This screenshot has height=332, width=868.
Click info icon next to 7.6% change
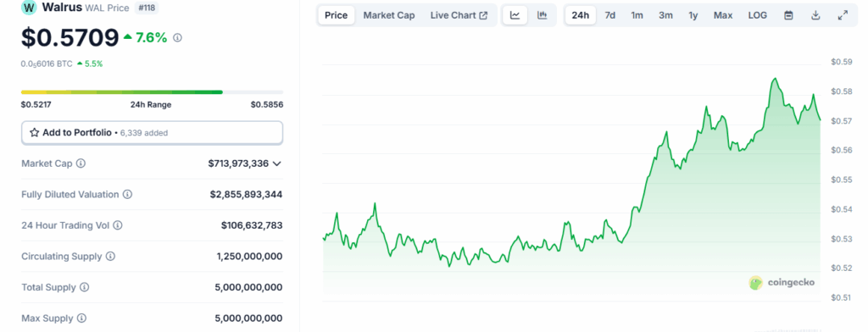[x=178, y=37]
